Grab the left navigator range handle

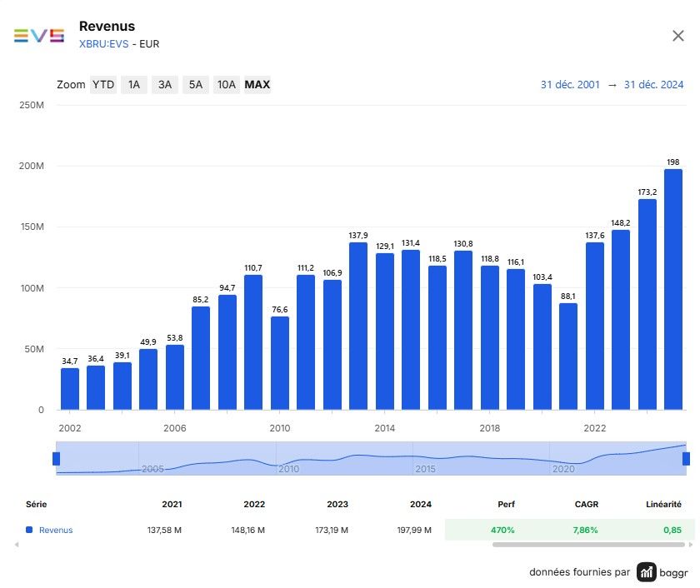tap(57, 459)
